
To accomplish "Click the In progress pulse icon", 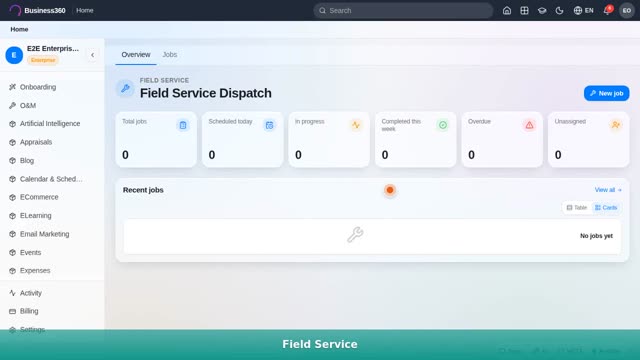I will coord(356,125).
